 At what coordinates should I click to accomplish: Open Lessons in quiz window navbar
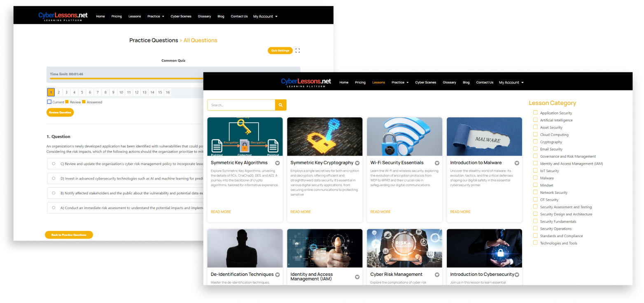135,16
